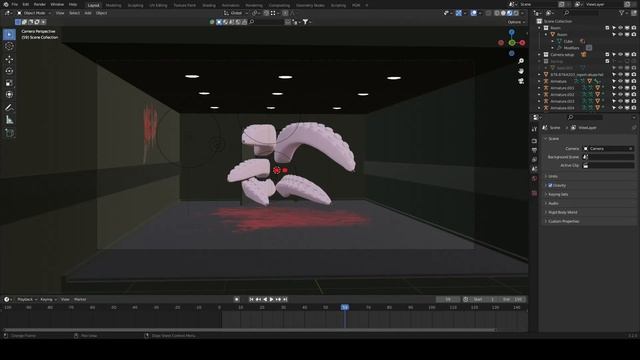This screenshot has width=640, height=360.
Task: Open the View Layer properties tab
Action: pos(534,160)
